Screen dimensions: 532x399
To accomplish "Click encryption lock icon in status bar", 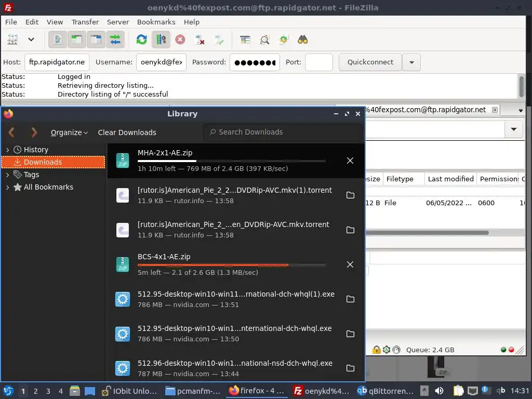I will 376,350.
